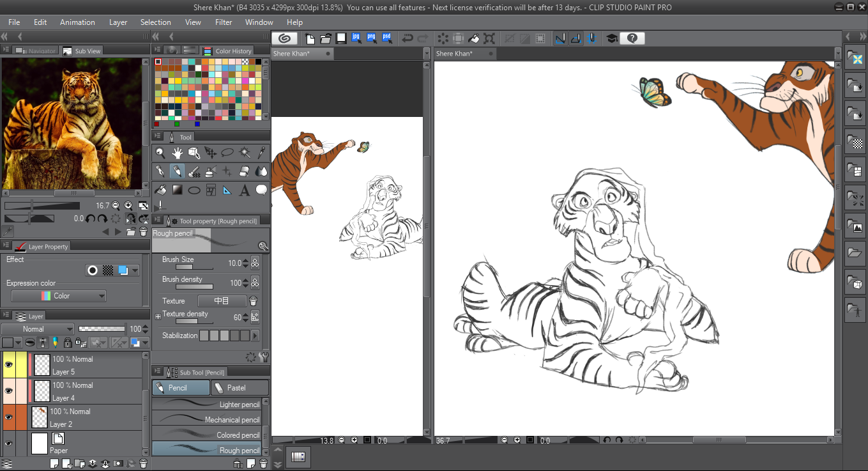Screen dimensions: 868x471
Task: Select the Eraser tool
Action: click(x=244, y=171)
